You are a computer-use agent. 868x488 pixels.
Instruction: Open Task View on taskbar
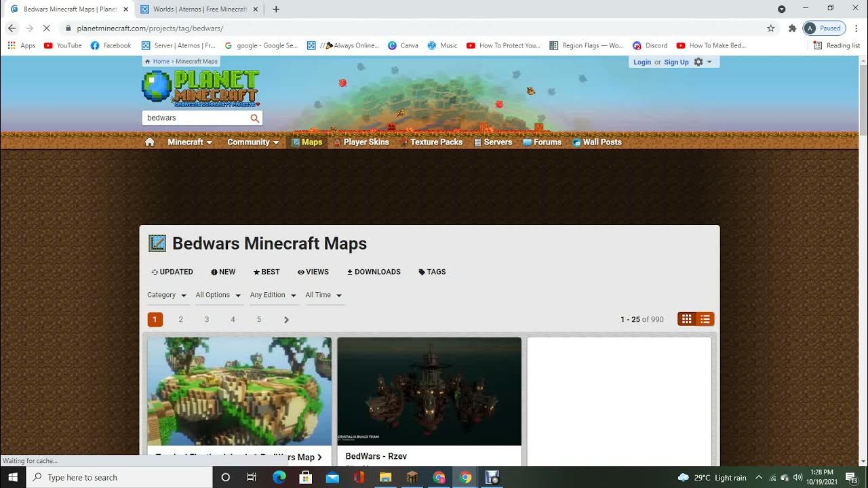252,477
